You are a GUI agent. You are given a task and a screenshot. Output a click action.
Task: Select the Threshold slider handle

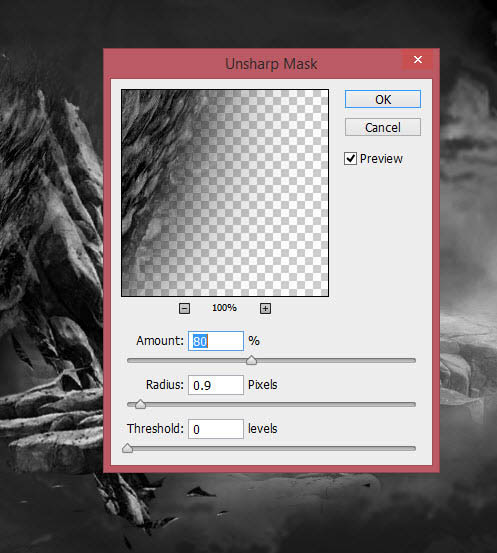point(127,448)
